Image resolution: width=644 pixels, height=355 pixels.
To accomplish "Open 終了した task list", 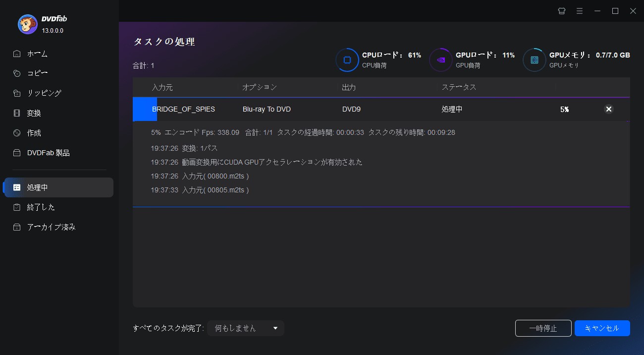I will [41, 207].
